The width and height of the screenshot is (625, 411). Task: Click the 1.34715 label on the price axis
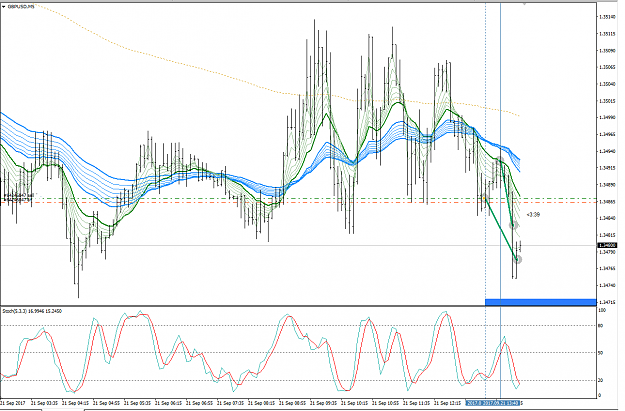pyautogui.click(x=607, y=302)
